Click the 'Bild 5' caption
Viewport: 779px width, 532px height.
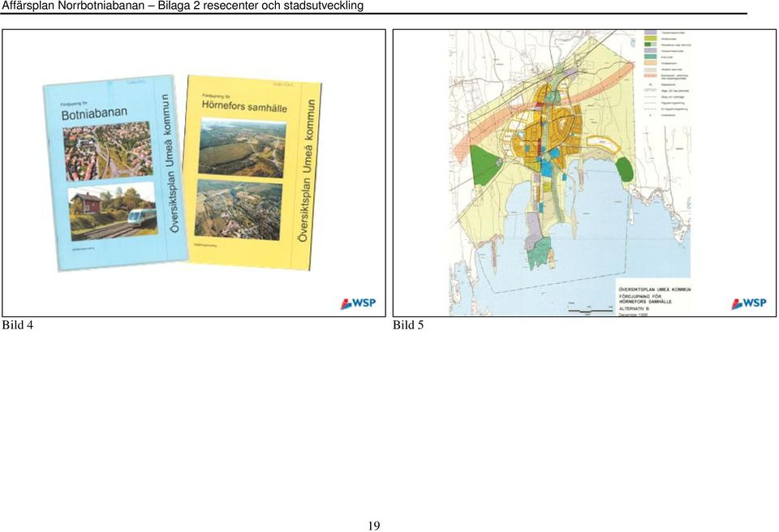[x=408, y=325]
